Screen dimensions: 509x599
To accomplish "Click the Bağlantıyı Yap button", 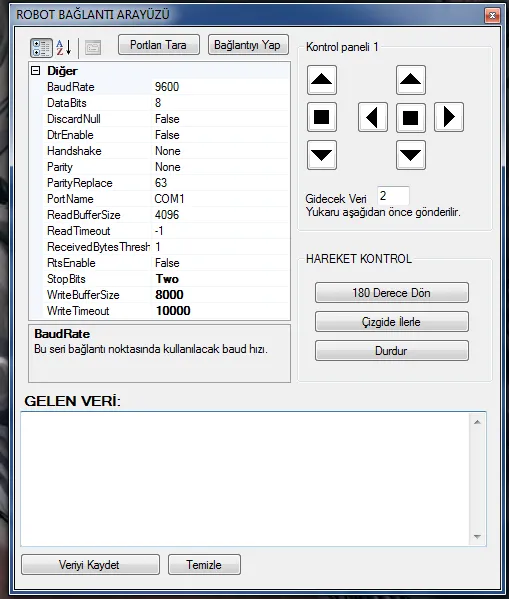I will (248, 45).
